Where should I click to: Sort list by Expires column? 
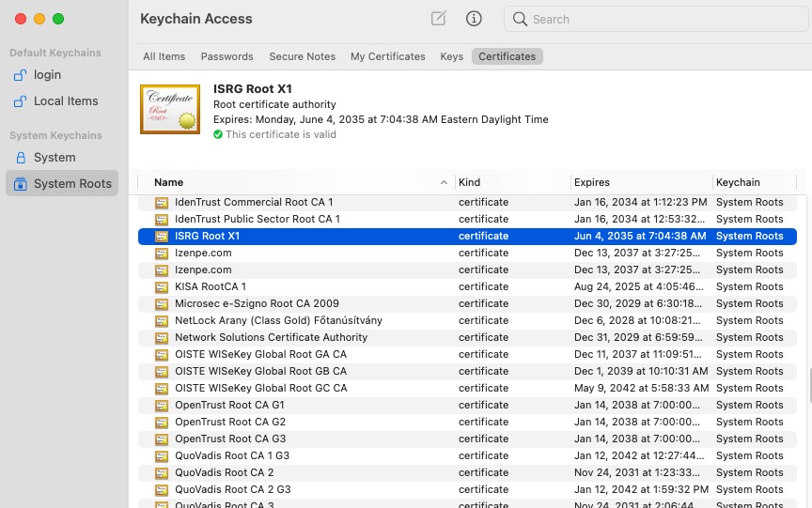point(592,182)
